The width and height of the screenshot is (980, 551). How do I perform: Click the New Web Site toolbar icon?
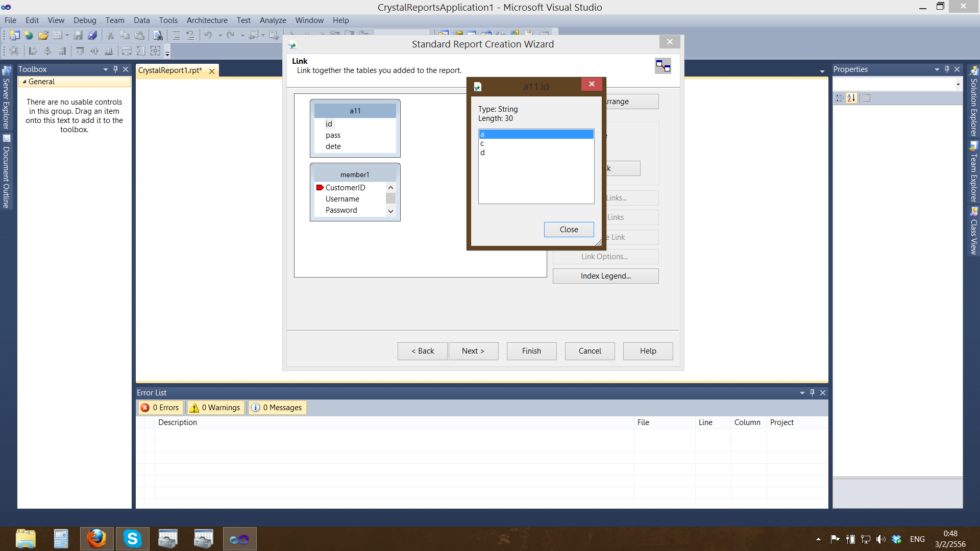29,35
